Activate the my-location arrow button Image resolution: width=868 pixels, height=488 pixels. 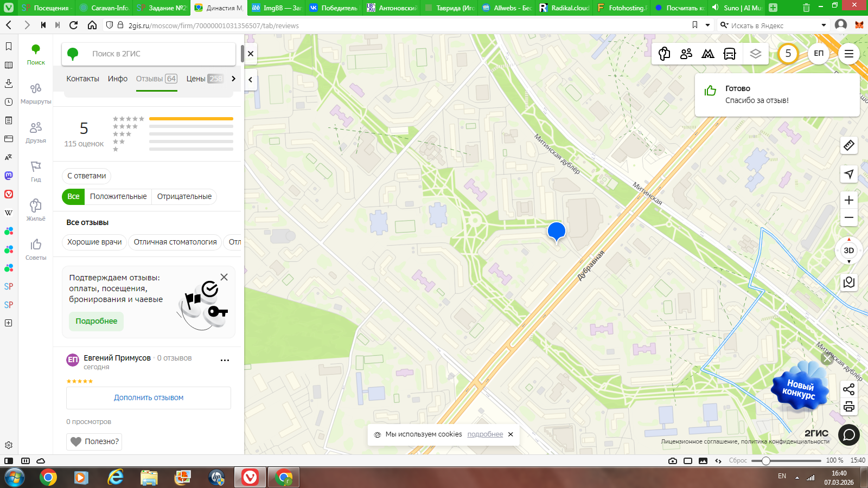[x=849, y=174]
